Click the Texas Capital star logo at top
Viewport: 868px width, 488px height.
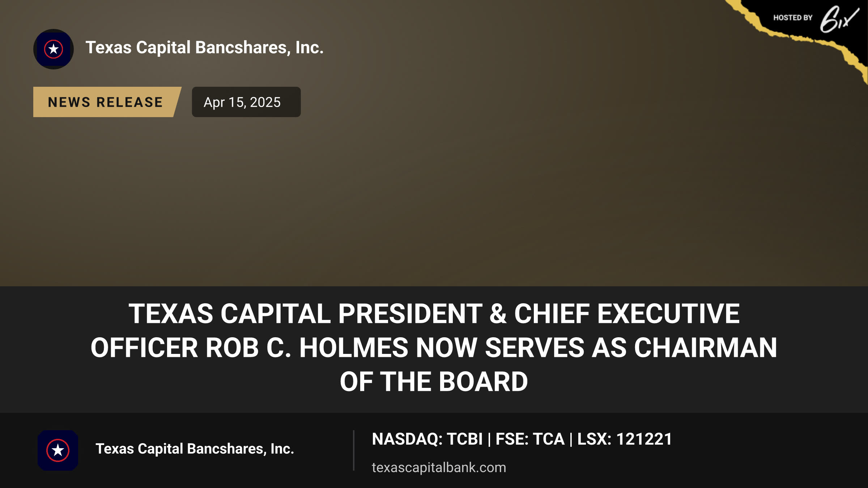point(54,49)
